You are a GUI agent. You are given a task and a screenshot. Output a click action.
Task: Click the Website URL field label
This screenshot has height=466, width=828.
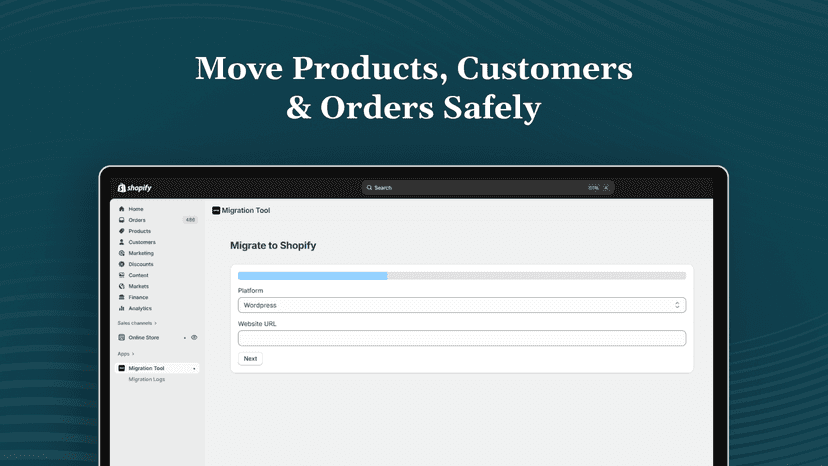[x=257, y=324]
